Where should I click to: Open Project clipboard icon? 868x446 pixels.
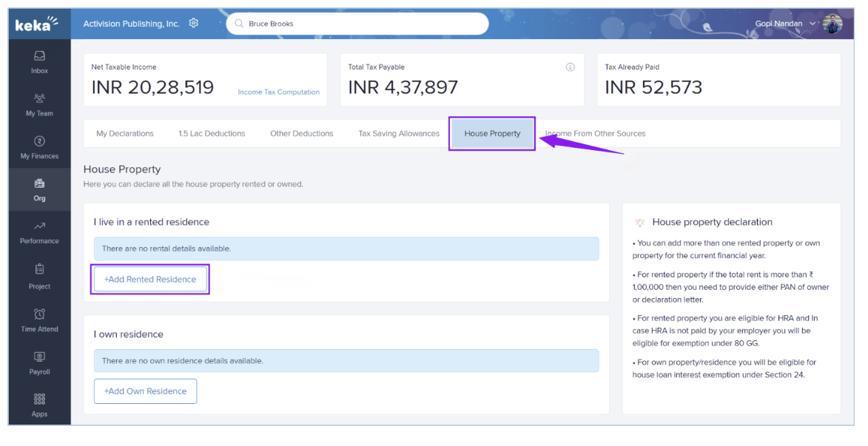[x=39, y=270]
